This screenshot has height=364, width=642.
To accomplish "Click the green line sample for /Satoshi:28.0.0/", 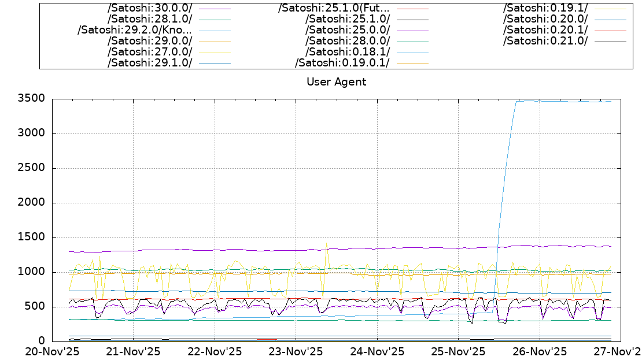I will coord(412,42).
